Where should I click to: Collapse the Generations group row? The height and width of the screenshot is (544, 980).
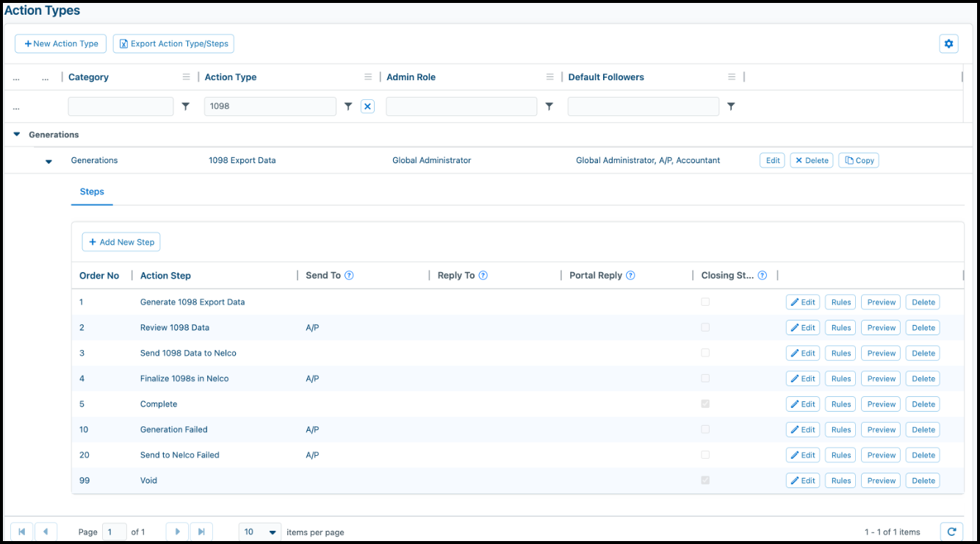(x=17, y=135)
